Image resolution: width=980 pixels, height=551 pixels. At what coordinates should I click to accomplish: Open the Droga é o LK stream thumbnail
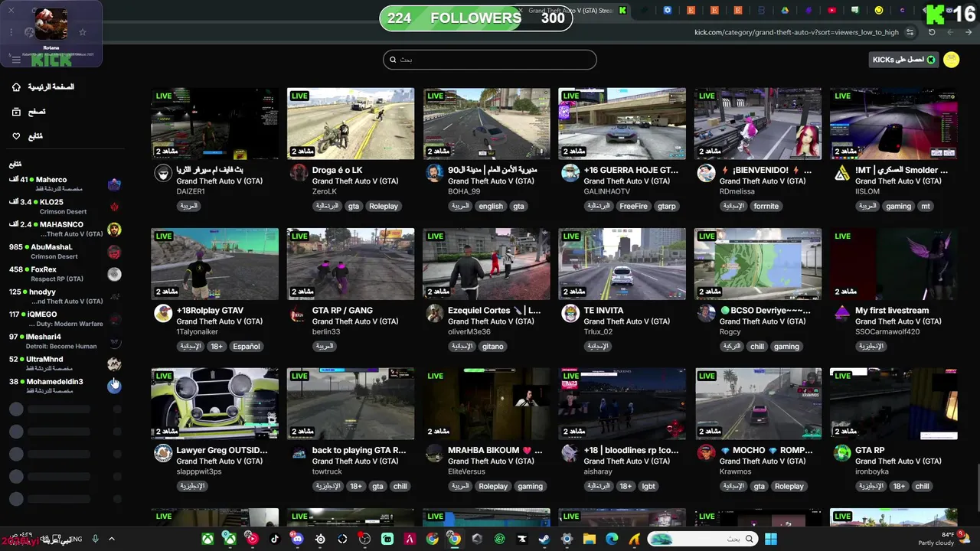351,123
